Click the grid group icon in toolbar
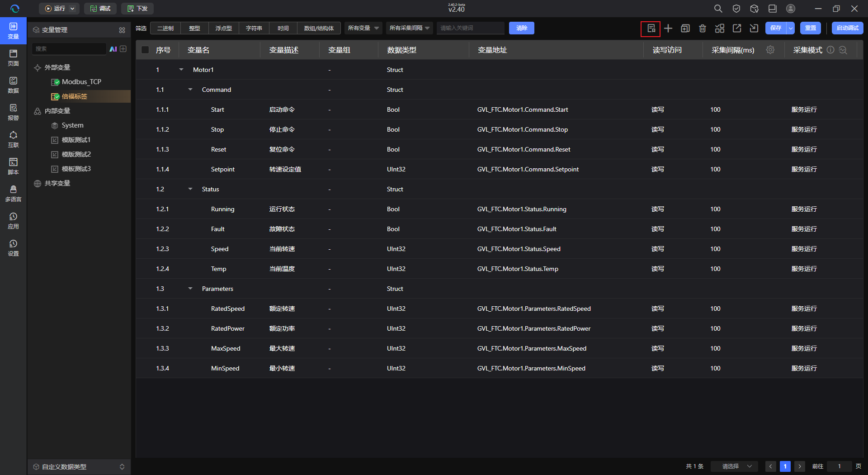Screen dimensions: 868x475 [720, 28]
